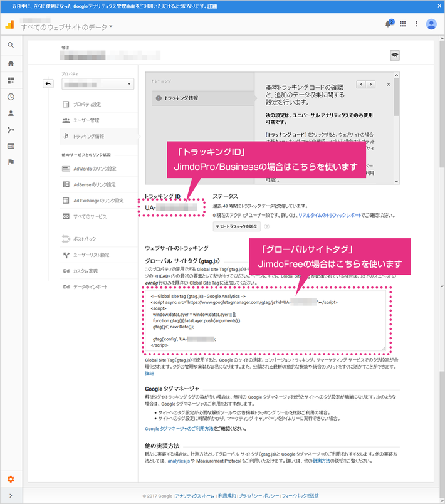Image resolution: width=445 pixels, height=504 pixels.
Task: Open the three-dot options menu in header
Action: click(416, 24)
